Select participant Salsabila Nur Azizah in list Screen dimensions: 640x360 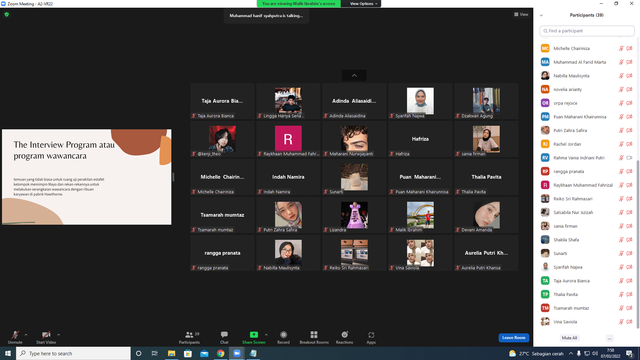587,212
